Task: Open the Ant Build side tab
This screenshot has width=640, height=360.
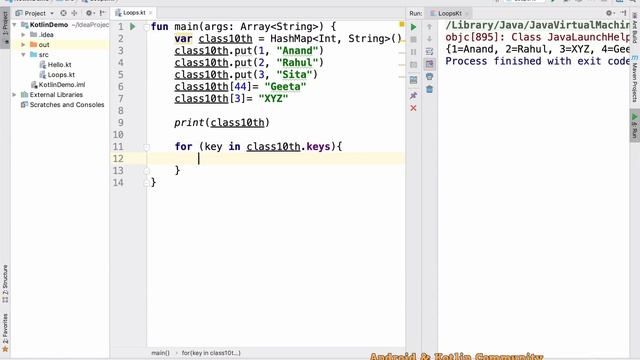Action: point(635,27)
